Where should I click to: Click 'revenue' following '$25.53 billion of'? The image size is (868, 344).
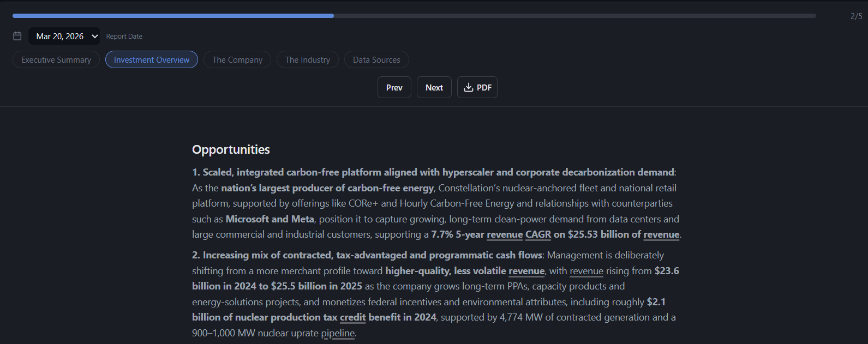coord(661,234)
